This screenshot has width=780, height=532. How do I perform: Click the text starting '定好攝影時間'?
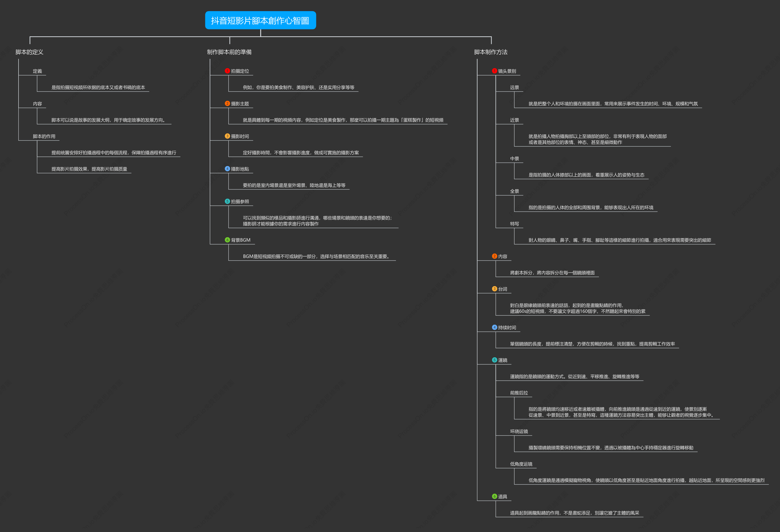301,152
